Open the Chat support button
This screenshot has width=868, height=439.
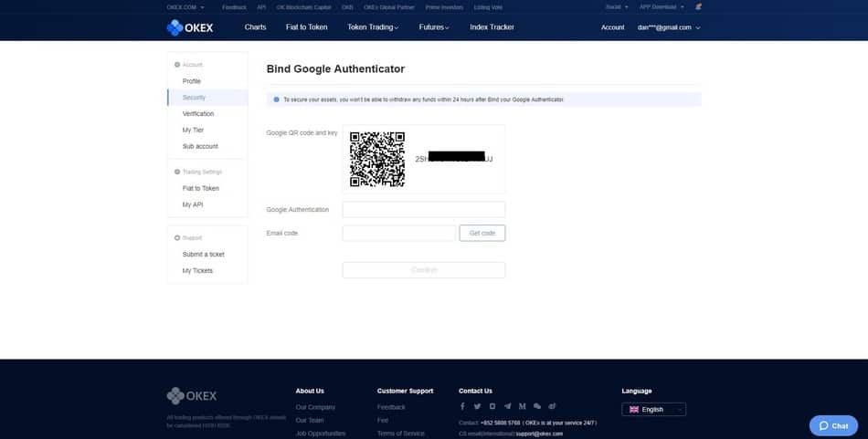tap(833, 425)
